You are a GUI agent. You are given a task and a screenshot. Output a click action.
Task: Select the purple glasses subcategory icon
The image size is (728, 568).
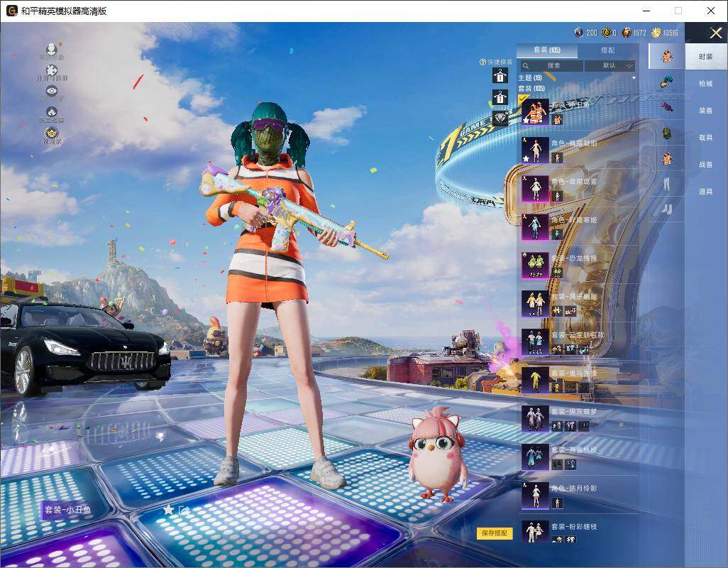pyautogui.click(x=667, y=106)
